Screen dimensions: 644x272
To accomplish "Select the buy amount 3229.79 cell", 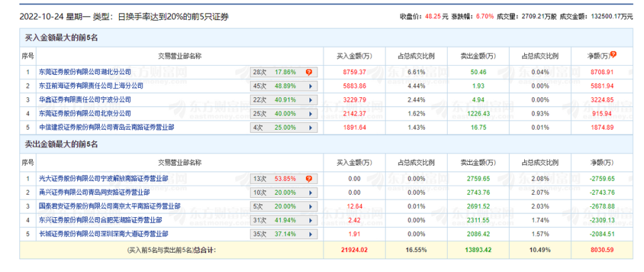I will (354, 100).
